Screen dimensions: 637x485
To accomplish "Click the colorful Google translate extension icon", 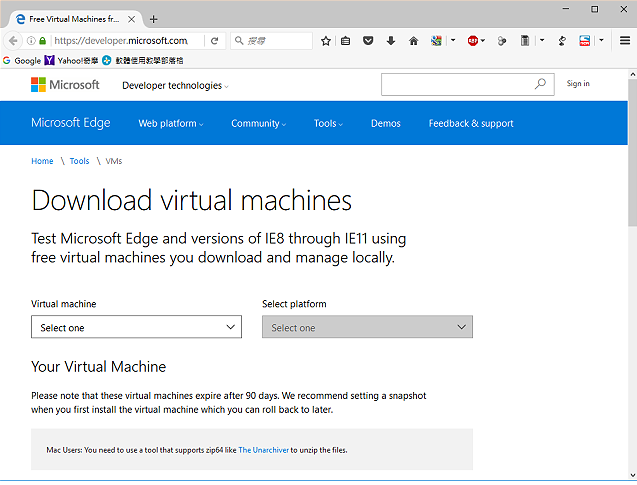I will click(x=436, y=41).
